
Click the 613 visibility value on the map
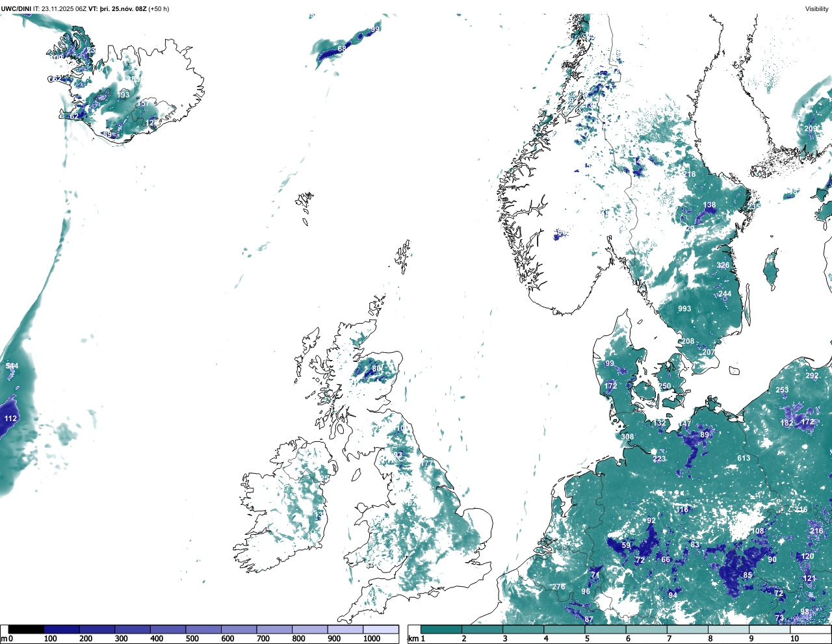point(744,458)
